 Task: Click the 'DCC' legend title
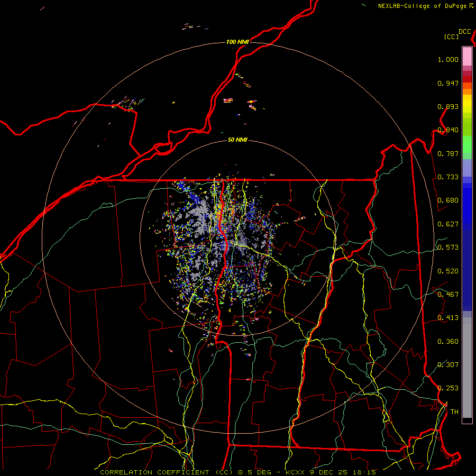[465, 32]
